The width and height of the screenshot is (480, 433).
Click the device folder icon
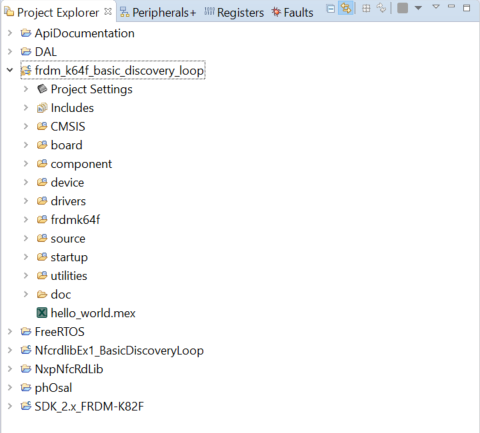[42, 182]
